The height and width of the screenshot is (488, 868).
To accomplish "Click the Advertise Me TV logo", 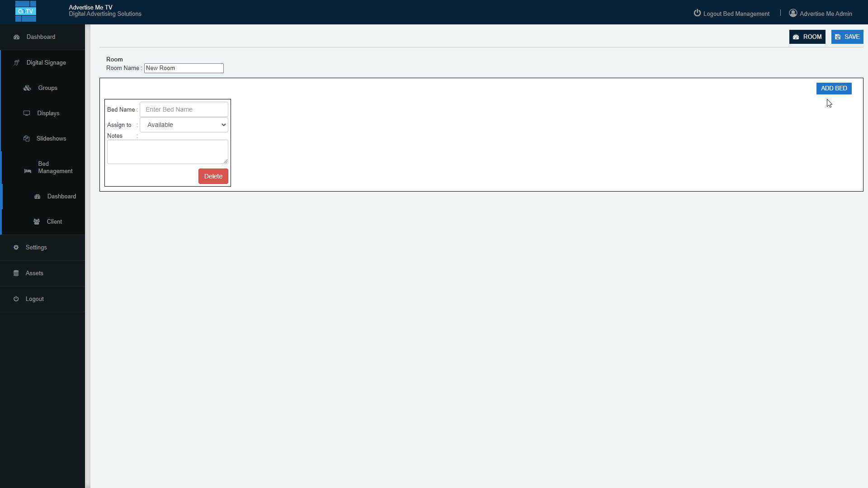I will click(x=26, y=11).
